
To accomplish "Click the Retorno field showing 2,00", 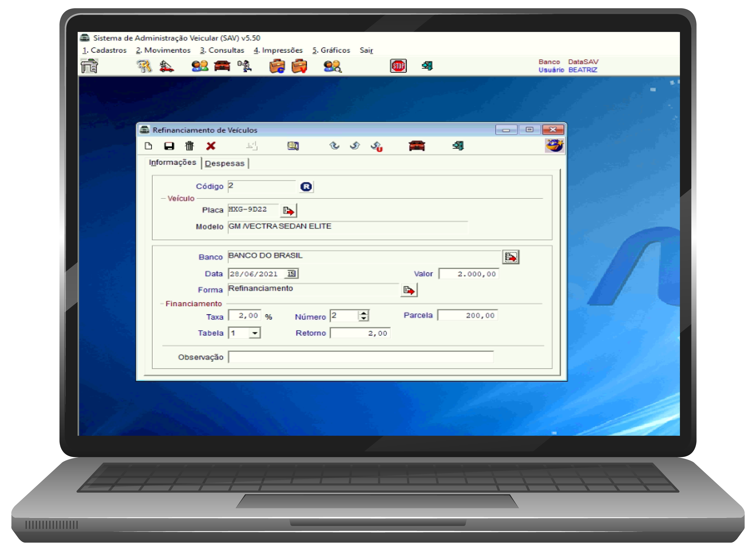I will point(360,333).
